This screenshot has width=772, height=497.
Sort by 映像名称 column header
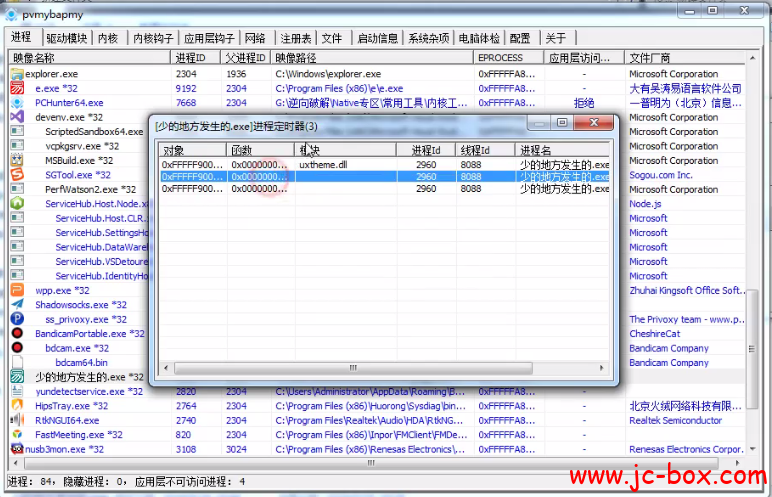(90, 58)
